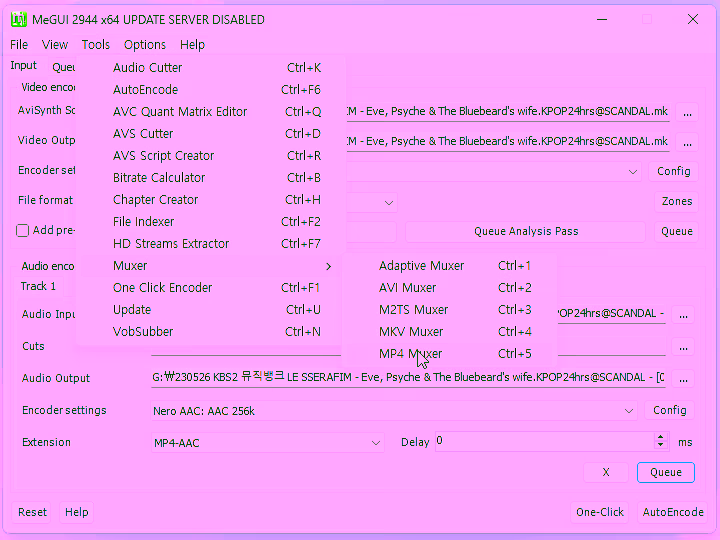
Task: Minimize the MeGUI window
Action: tap(602, 19)
